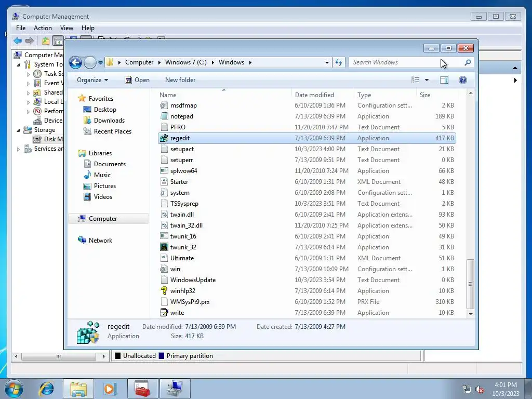Toggle the preview pane button
Viewport: 532px width, 399px height.
pos(444,80)
